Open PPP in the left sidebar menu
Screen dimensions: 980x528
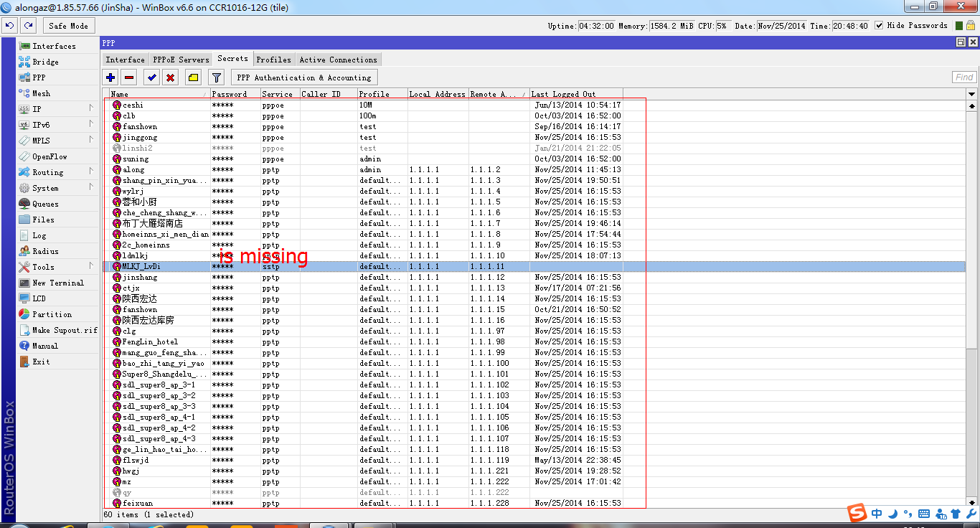(x=57, y=77)
